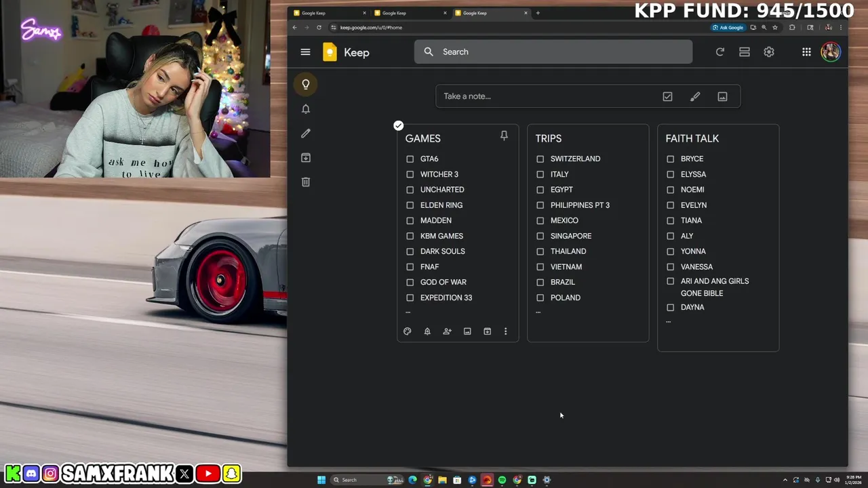The height and width of the screenshot is (488, 868).
Task: Expand hidden items ellipsis in GAMES note
Action: pos(408,312)
